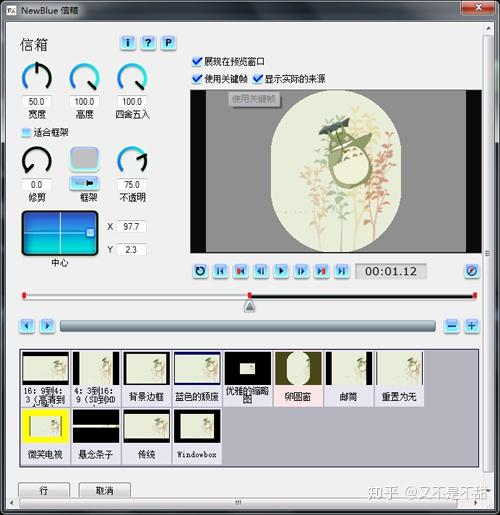Click the 行 OK button
Screen dimensions: 500x515
coord(44,490)
